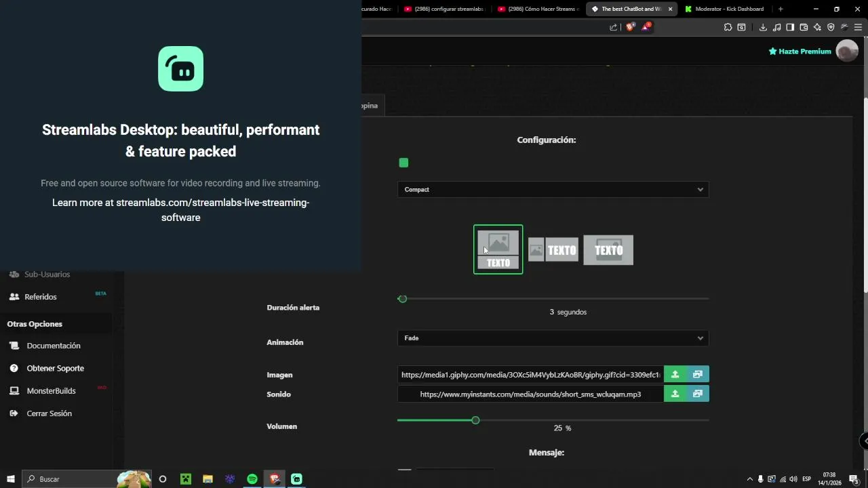Screen dimensions: 868x488
Task: Open image gallery icon next to Imagen URL
Action: 698,374
